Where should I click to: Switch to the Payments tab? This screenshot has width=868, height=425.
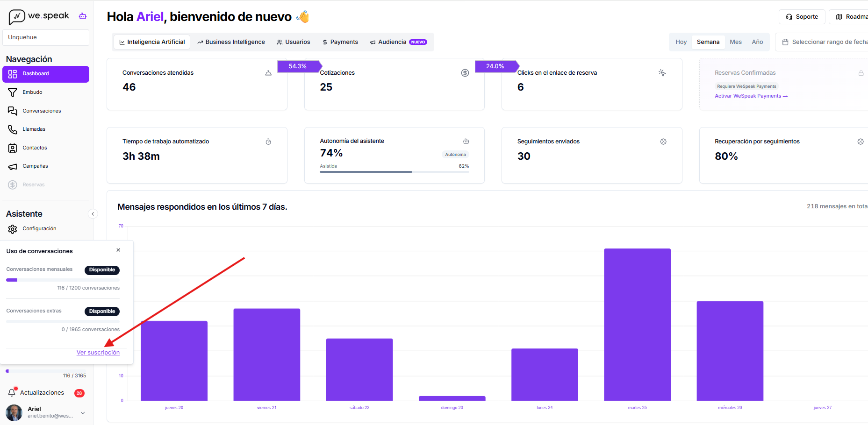click(x=340, y=42)
